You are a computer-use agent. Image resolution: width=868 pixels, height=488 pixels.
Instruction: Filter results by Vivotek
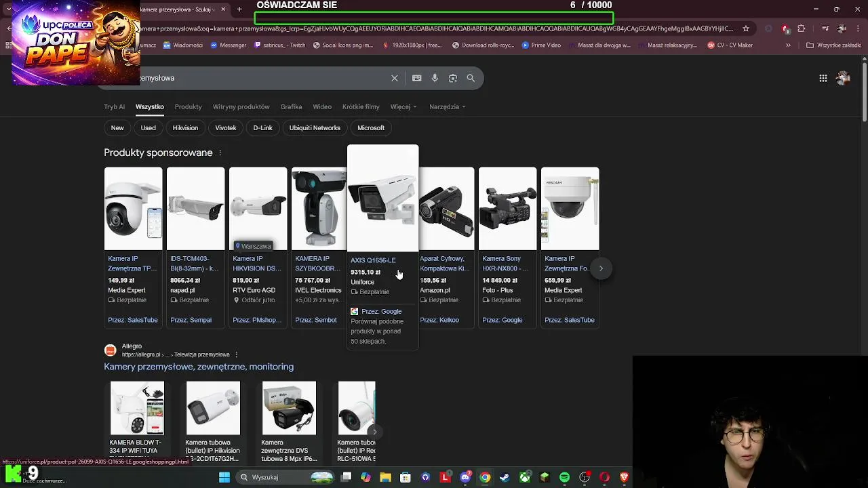click(226, 128)
